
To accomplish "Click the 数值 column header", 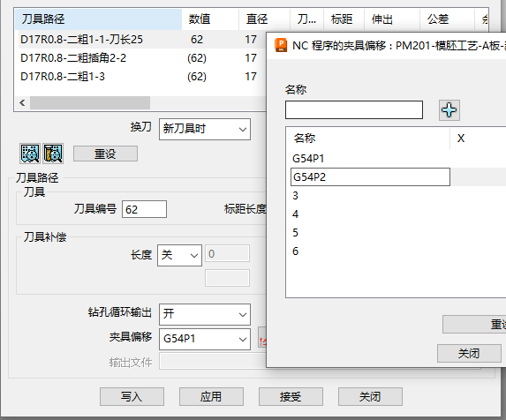I will [210, 19].
